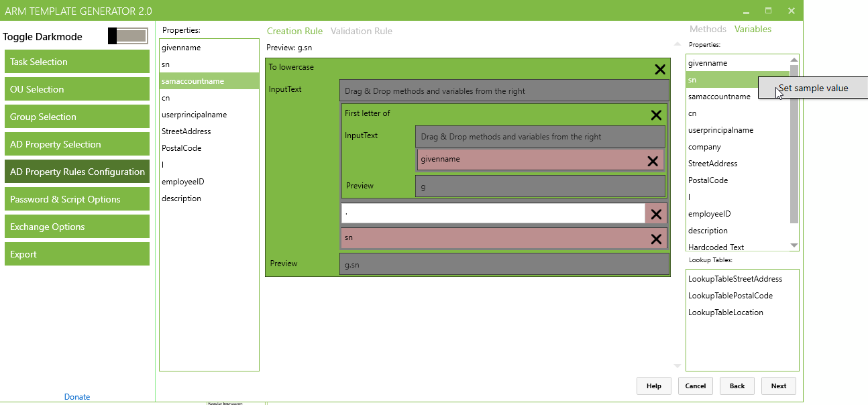The height and width of the screenshot is (405, 868).
Task: Select Hardcoded Text in Variables list
Action: coord(738,246)
